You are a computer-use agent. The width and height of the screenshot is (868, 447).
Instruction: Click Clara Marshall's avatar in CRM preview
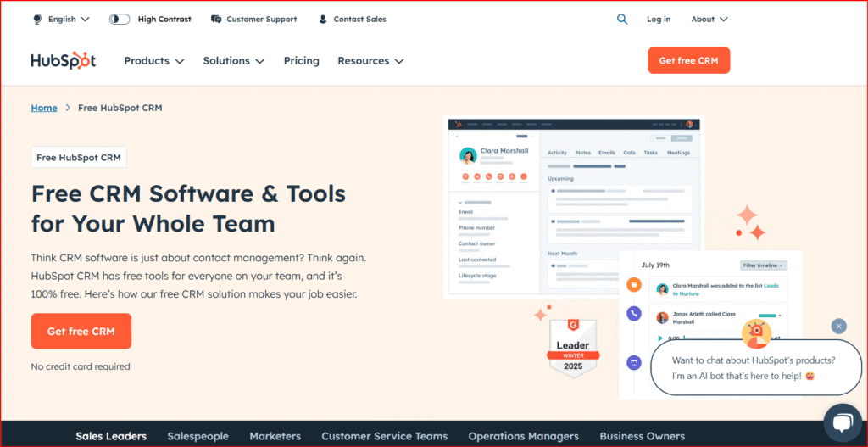pos(468,156)
